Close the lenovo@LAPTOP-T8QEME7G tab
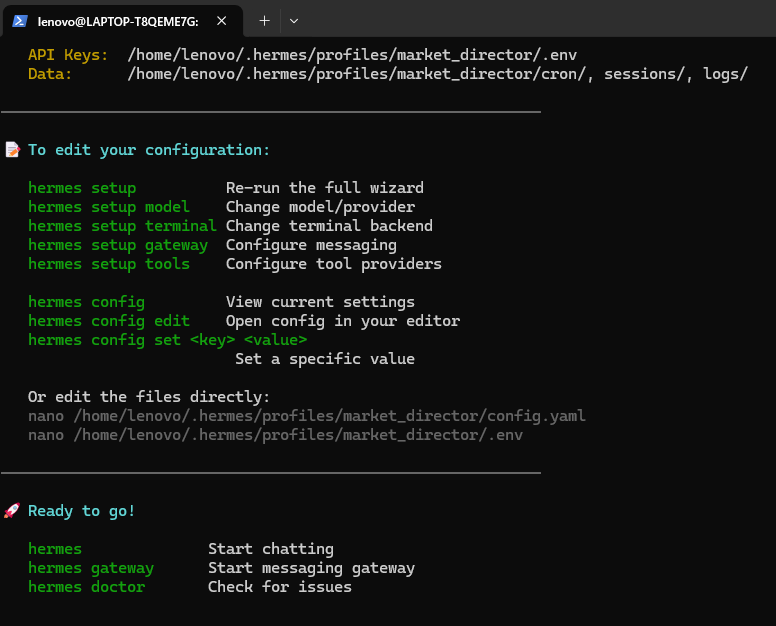 pyautogui.click(x=222, y=20)
